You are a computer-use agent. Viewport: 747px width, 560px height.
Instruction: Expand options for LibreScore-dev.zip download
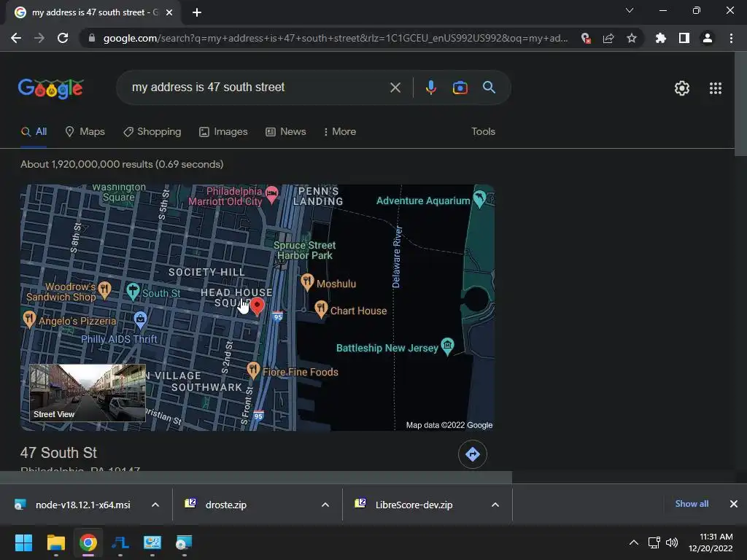coord(495,505)
